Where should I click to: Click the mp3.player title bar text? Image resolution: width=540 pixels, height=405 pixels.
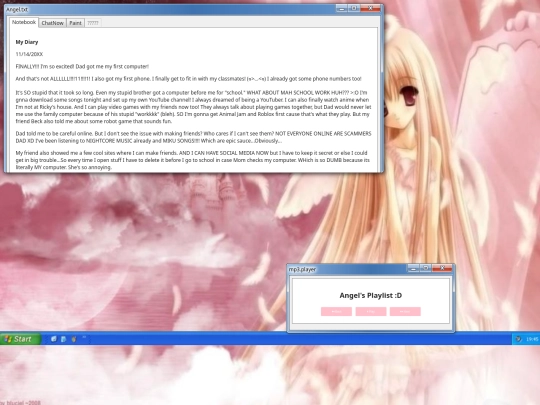tap(302, 269)
